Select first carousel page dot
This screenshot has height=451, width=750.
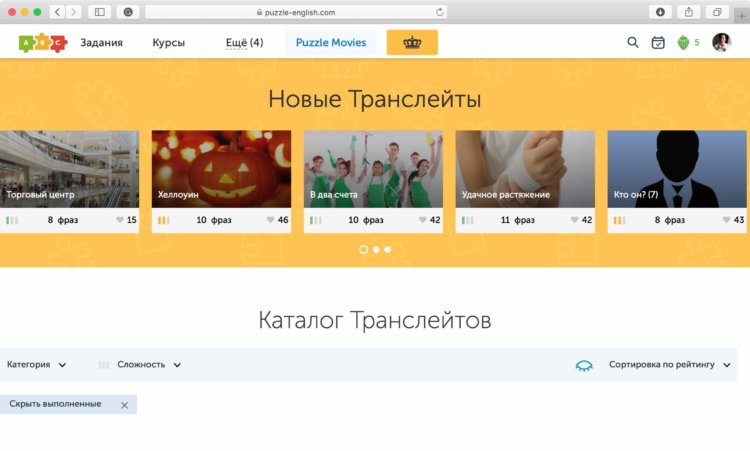click(364, 250)
